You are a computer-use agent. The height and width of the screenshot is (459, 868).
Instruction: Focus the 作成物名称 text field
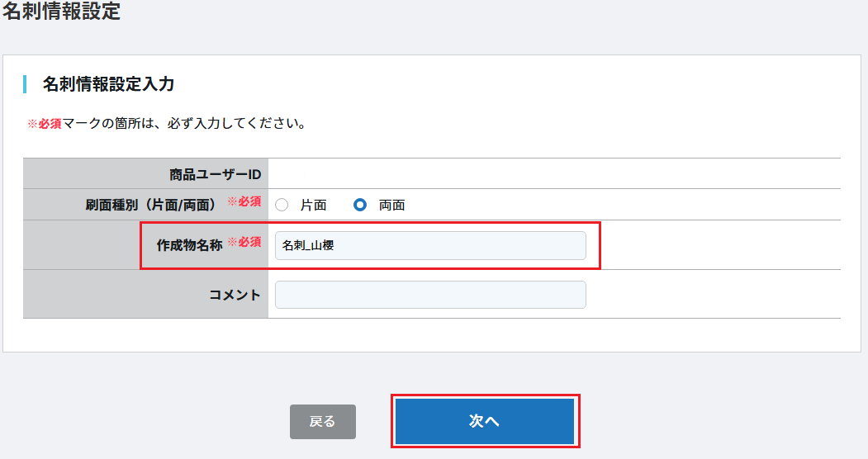[429, 245]
